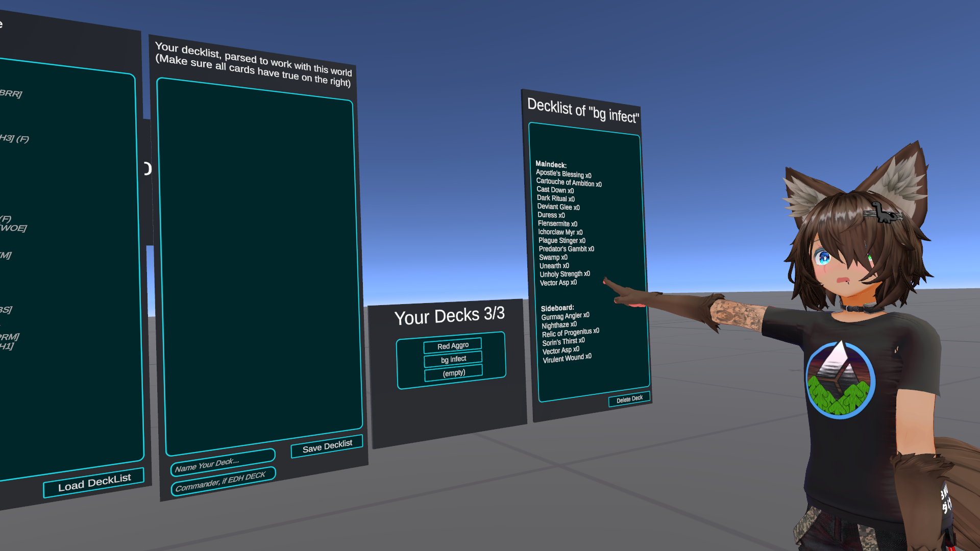Select the bg infect deck slot
This screenshot has height=551, width=980.
[x=453, y=359]
